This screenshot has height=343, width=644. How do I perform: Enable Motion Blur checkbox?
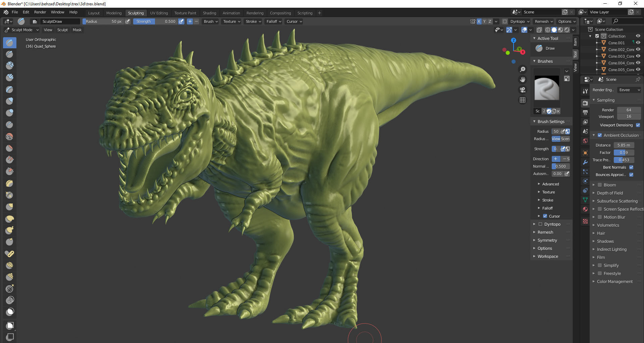click(600, 217)
